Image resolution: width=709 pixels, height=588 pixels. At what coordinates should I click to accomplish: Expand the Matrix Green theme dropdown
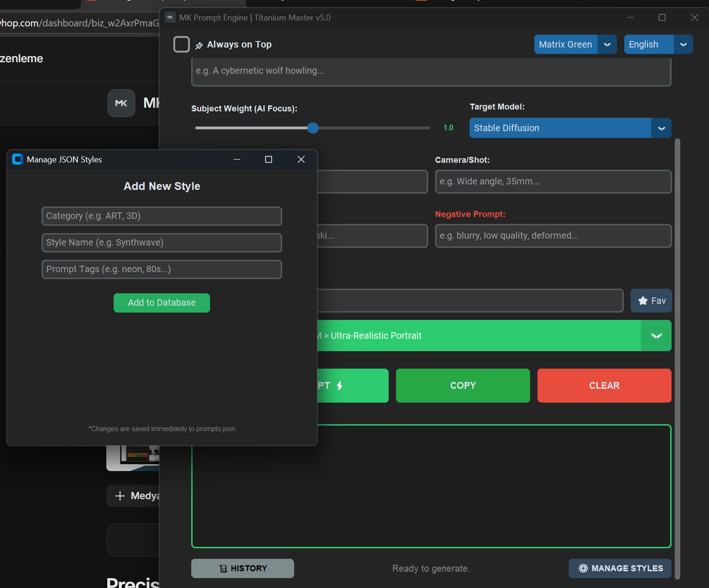(x=607, y=45)
